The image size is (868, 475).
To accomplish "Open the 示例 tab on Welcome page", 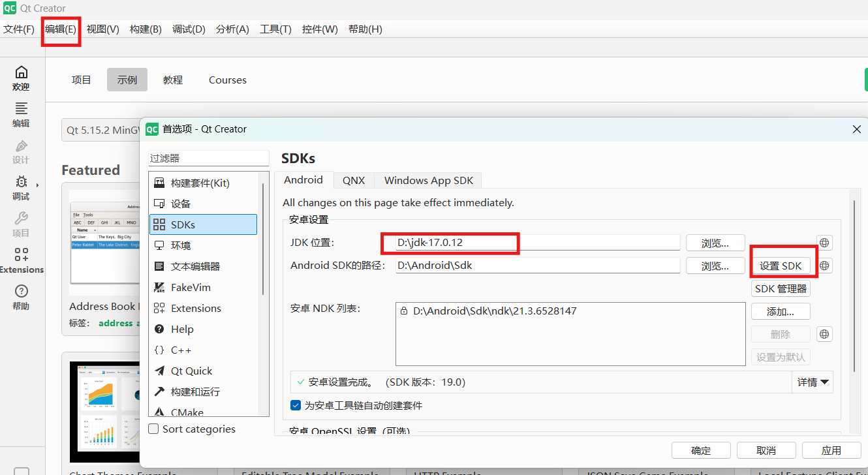I will 127,80.
